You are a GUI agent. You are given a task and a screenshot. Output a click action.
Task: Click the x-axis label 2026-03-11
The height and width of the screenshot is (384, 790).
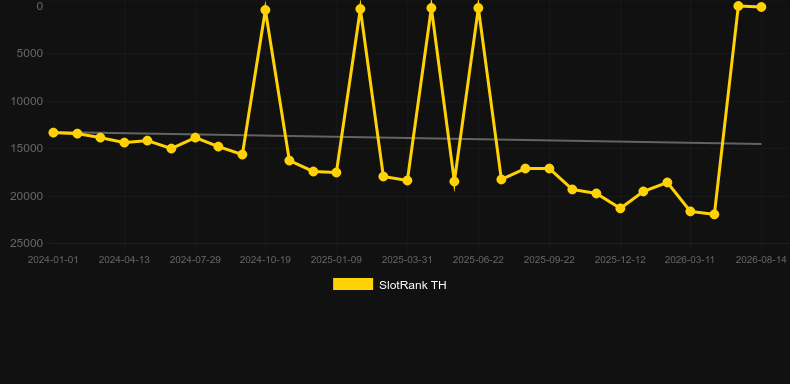coord(690,260)
